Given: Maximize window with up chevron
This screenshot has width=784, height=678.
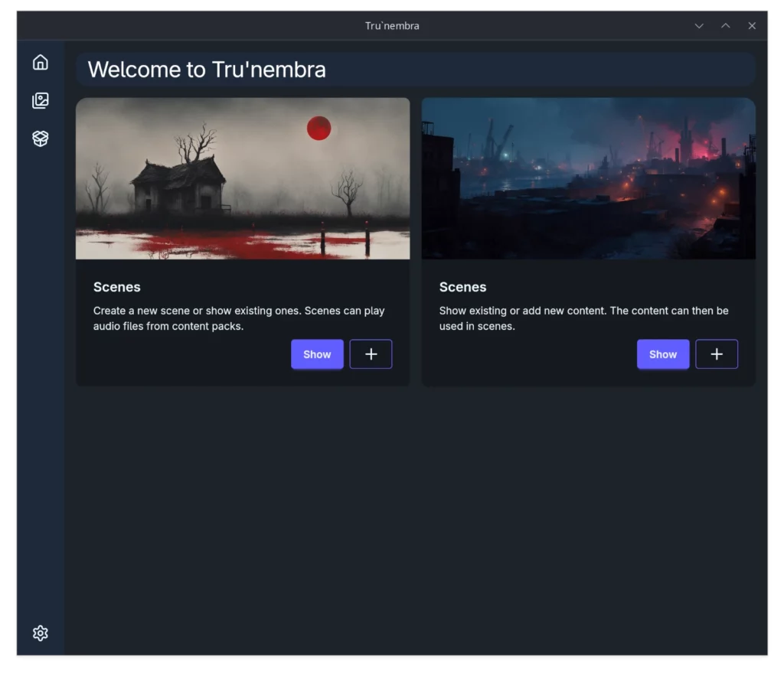Looking at the screenshot, I should pyautogui.click(x=726, y=26).
